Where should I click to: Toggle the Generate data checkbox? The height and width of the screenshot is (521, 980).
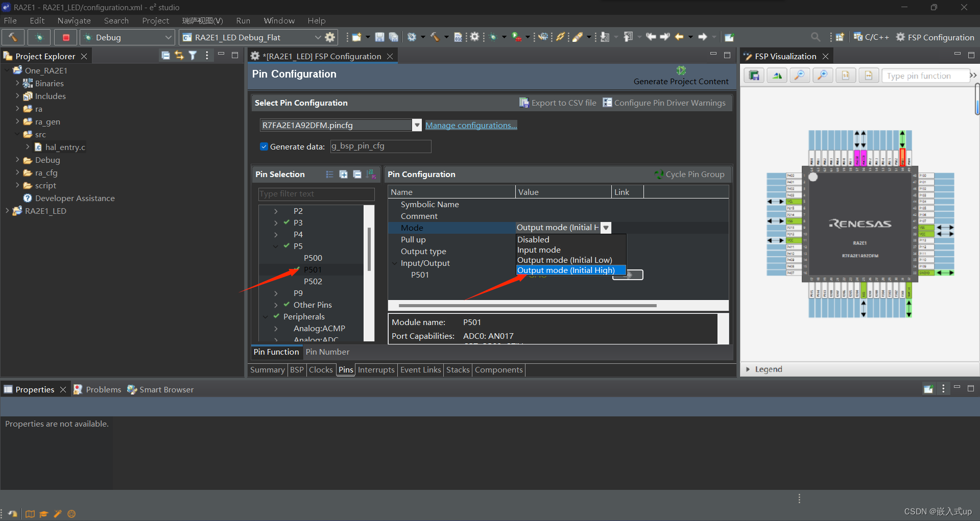tap(264, 146)
